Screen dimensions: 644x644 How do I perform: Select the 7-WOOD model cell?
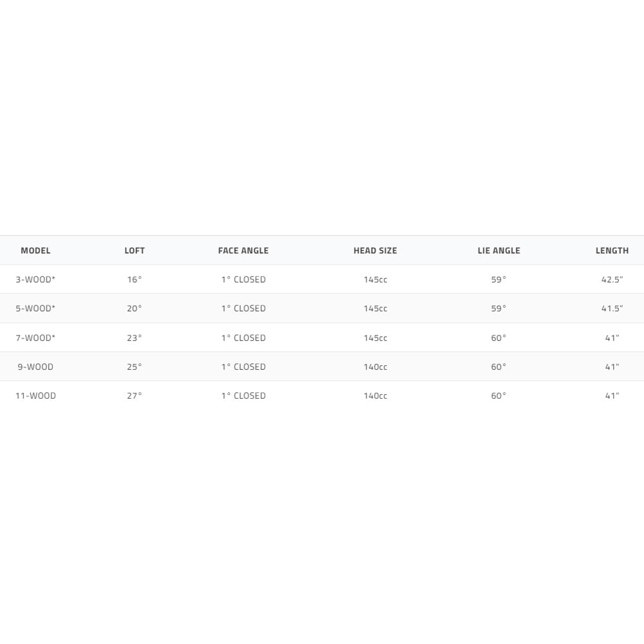coord(35,337)
